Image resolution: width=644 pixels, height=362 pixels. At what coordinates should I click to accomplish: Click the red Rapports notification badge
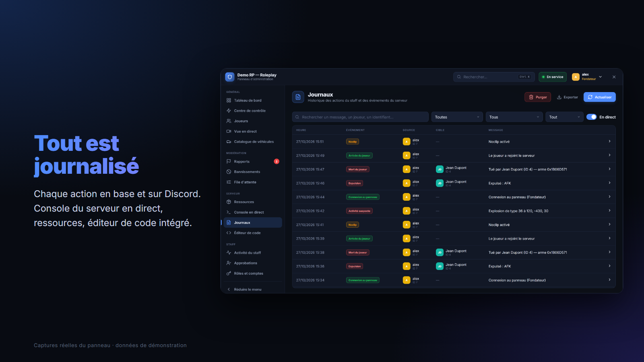[x=277, y=161]
